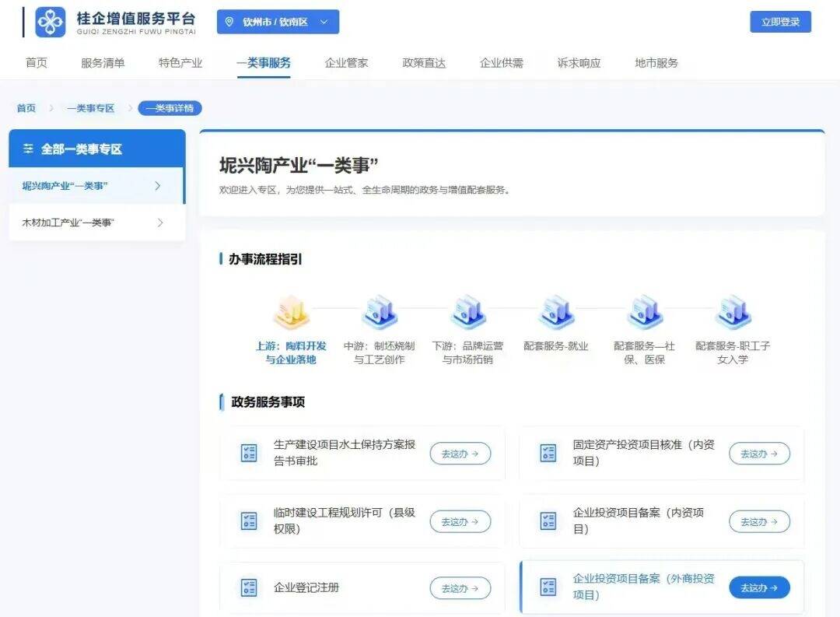
Task: Click the 首页 breadcrumb link
Action: point(26,108)
